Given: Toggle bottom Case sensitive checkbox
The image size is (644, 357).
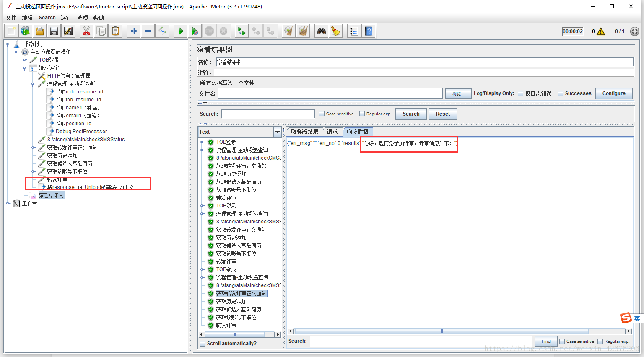Looking at the screenshot, I should click(x=562, y=341).
